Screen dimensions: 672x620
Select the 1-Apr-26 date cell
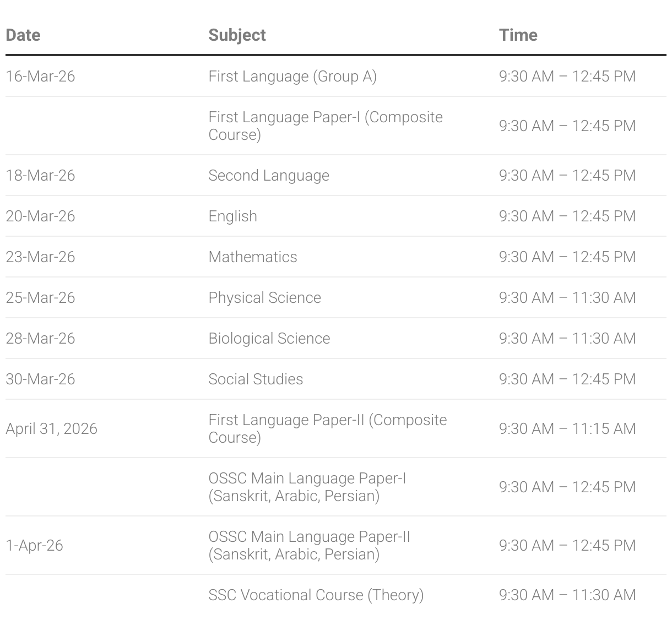pos(34,545)
